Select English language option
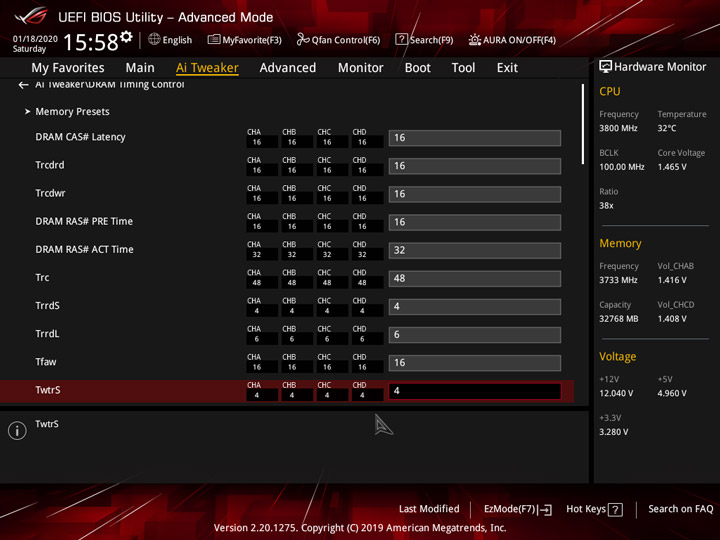 pyautogui.click(x=177, y=40)
